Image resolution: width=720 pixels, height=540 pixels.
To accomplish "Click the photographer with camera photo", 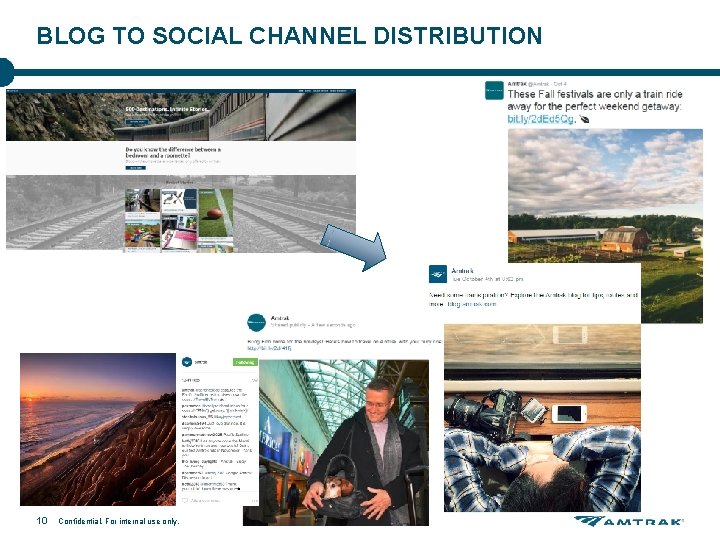I will pyautogui.click(x=542, y=418).
